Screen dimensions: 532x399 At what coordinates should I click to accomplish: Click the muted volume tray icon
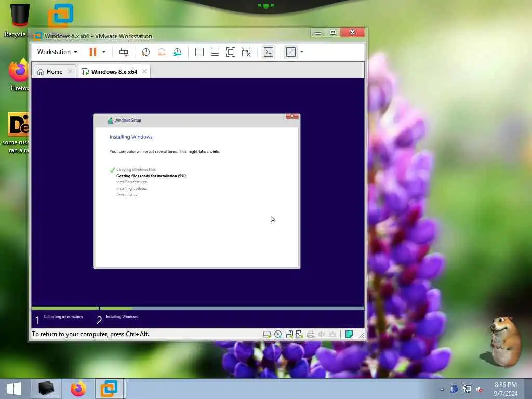(480, 389)
